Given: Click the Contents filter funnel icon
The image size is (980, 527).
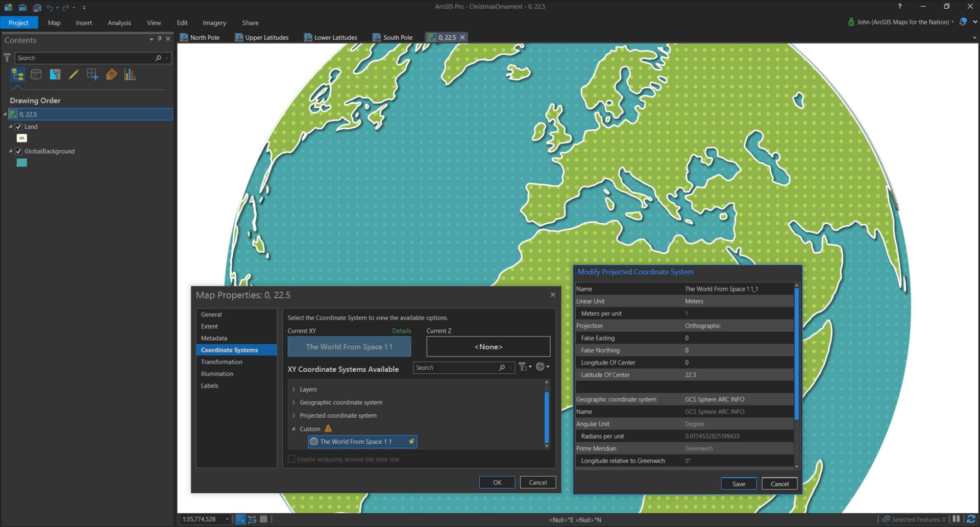Looking at the screenshot, I should point(7,58).
